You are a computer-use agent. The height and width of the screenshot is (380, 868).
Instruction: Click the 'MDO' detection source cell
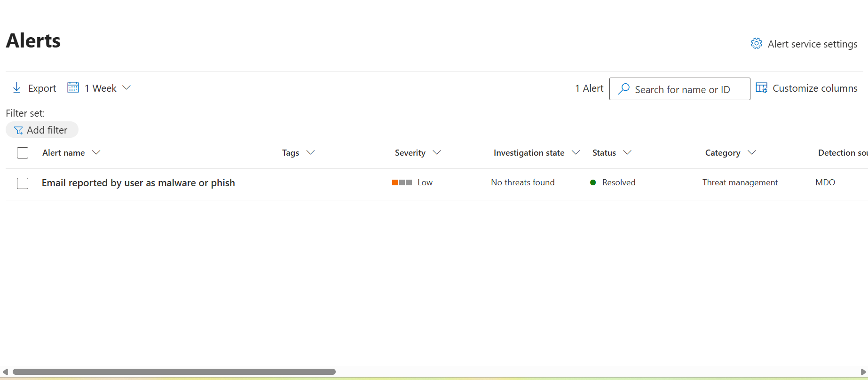825,182
